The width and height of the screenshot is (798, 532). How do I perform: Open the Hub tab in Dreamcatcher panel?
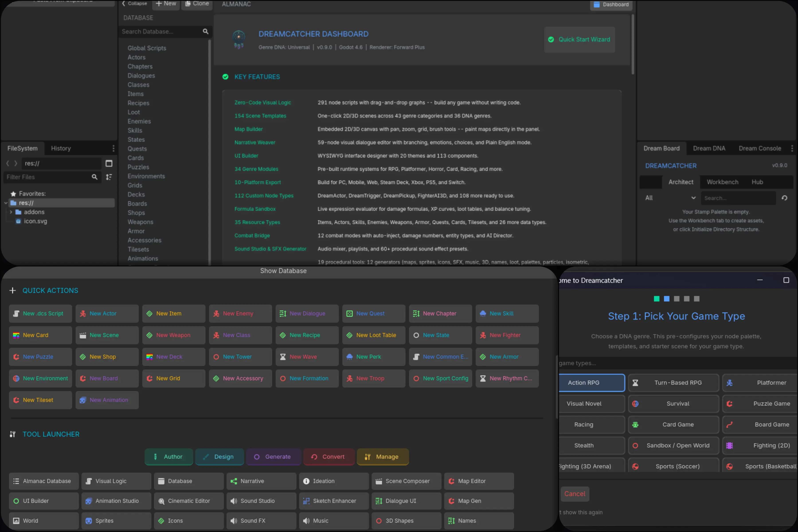pos(757,182)
